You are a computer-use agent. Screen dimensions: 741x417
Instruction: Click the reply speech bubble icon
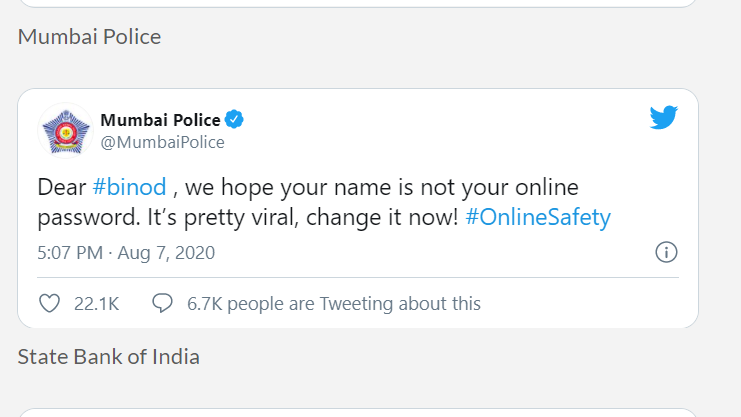[x=162, y=303]
